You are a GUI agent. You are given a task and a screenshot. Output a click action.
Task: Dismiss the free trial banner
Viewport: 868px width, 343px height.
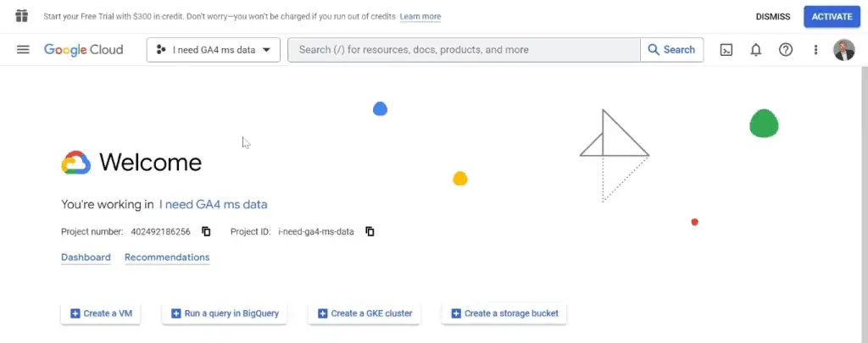pyautogui.click(x=773, y=17)
